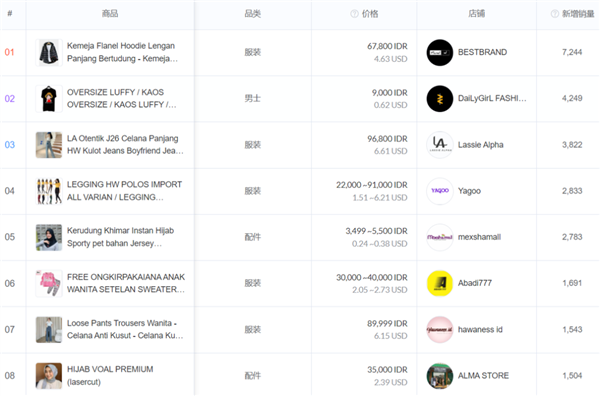Click the help icon beside 价格 header

(354, 14)
